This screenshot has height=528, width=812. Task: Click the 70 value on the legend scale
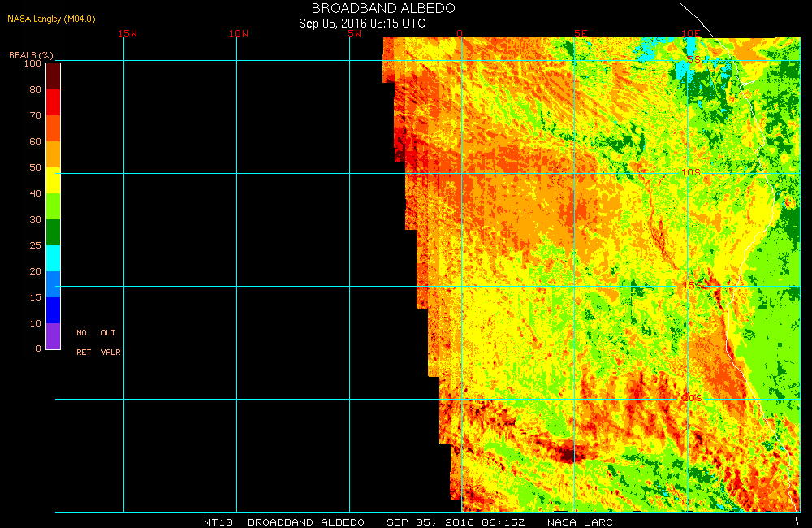pyautogui.click(x=35, y=115)
